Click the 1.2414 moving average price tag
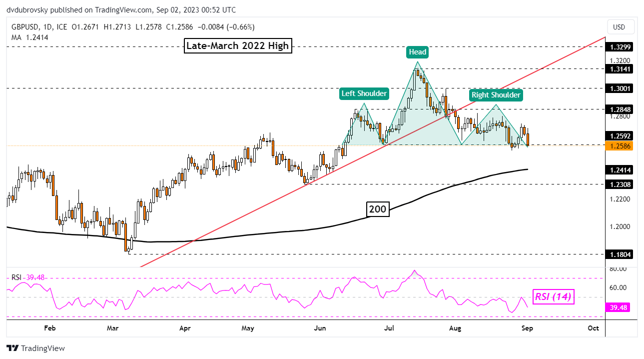 (x=620, y=170)
